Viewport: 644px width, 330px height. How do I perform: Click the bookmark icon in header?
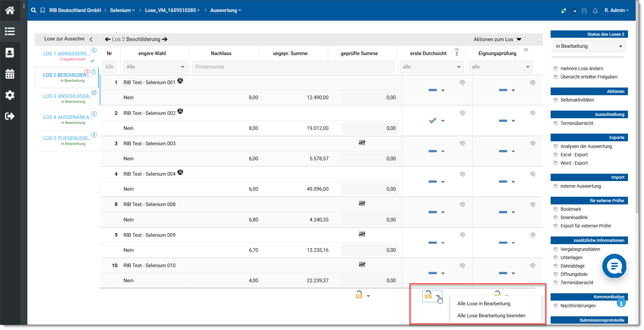(x=43, y=10)
